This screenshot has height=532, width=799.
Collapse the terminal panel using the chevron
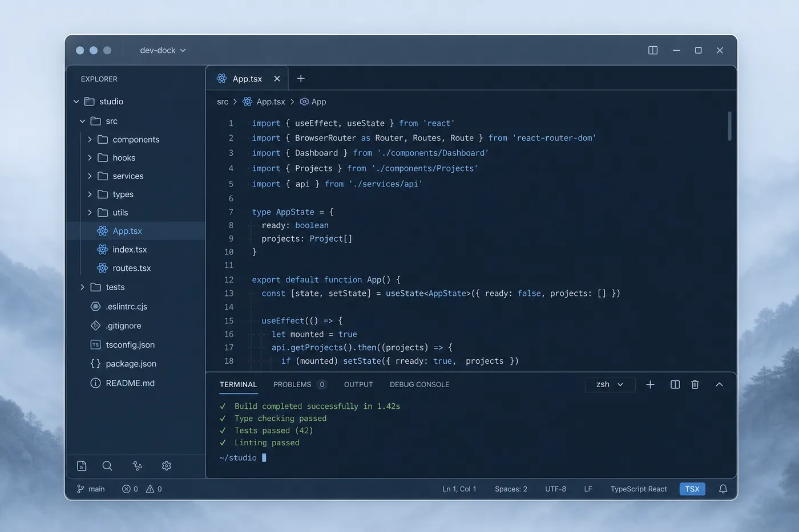[x=719, y=384]
